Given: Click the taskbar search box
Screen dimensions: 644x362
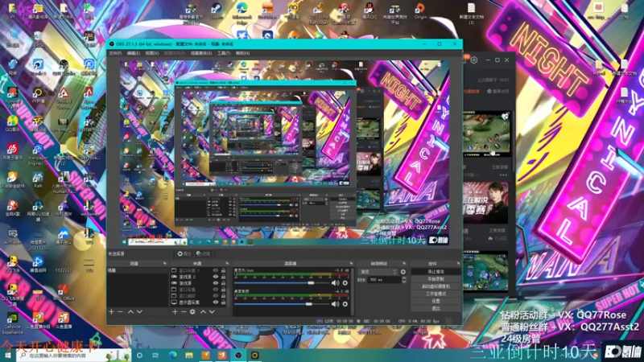Looking at the screenshot, I should tap(74, 356).
